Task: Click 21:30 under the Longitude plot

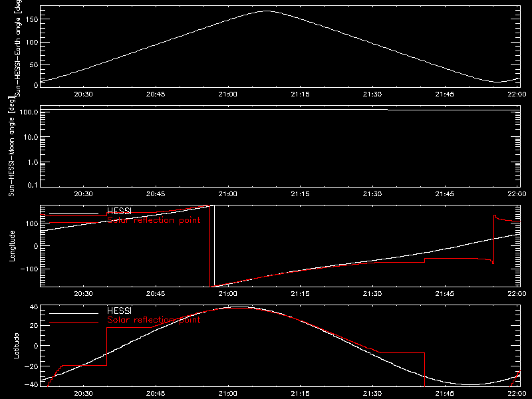Action: pos(372,293)
